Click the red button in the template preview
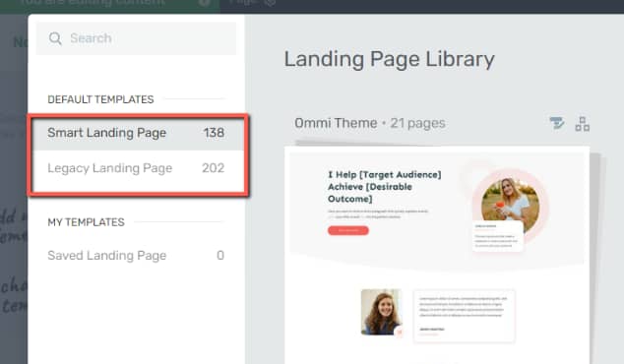Screen dimensions: 624x364 348,230
